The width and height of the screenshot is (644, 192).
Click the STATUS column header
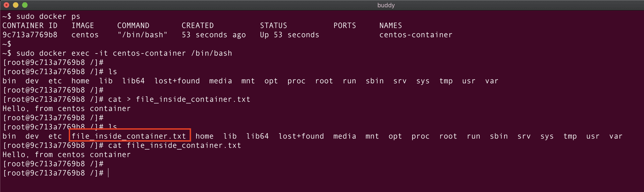click(x=273, y=26)
